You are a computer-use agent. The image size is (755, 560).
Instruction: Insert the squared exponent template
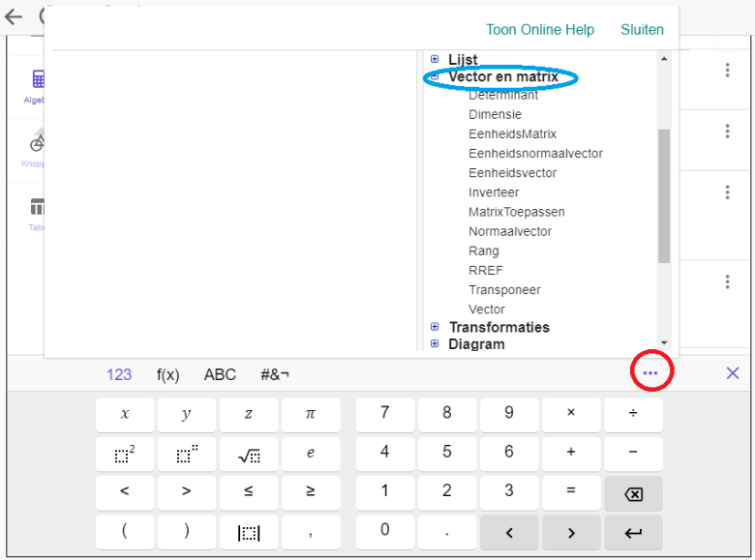(x=124, y=454)
